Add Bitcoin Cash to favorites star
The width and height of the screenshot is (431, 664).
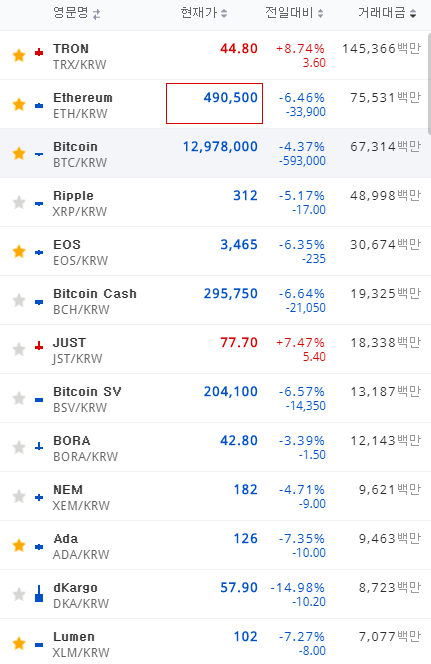pyautogui.click(x=19, y=300)
